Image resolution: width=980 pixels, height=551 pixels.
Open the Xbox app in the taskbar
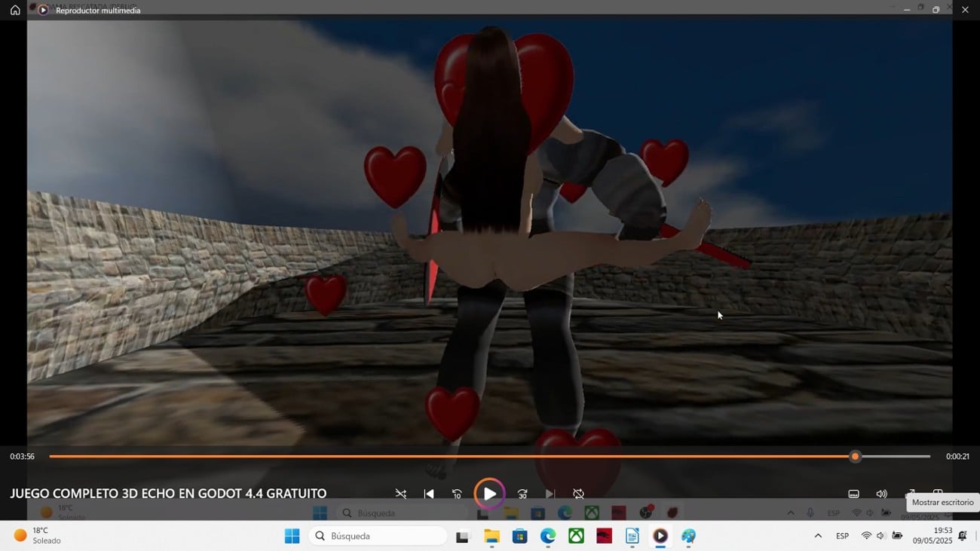pos(576,536)
